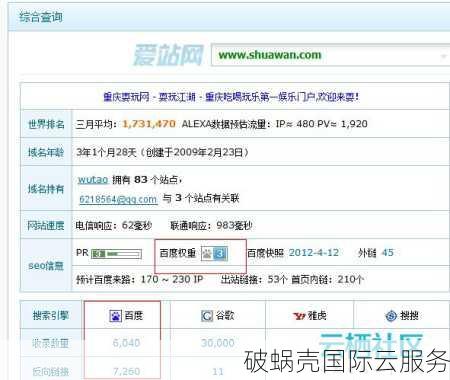
Task: Click the 百度权重 label text
Action: (x=178, y=253)
